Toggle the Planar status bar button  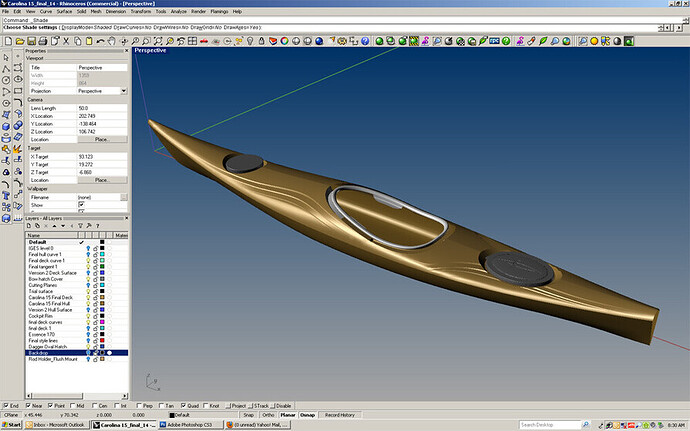pos(288,415)
